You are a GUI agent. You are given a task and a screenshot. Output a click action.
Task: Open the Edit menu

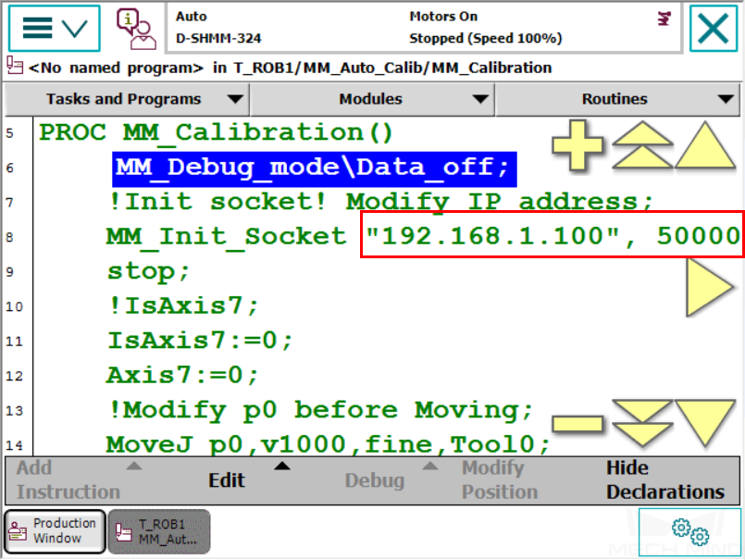(x=227, y=479)
